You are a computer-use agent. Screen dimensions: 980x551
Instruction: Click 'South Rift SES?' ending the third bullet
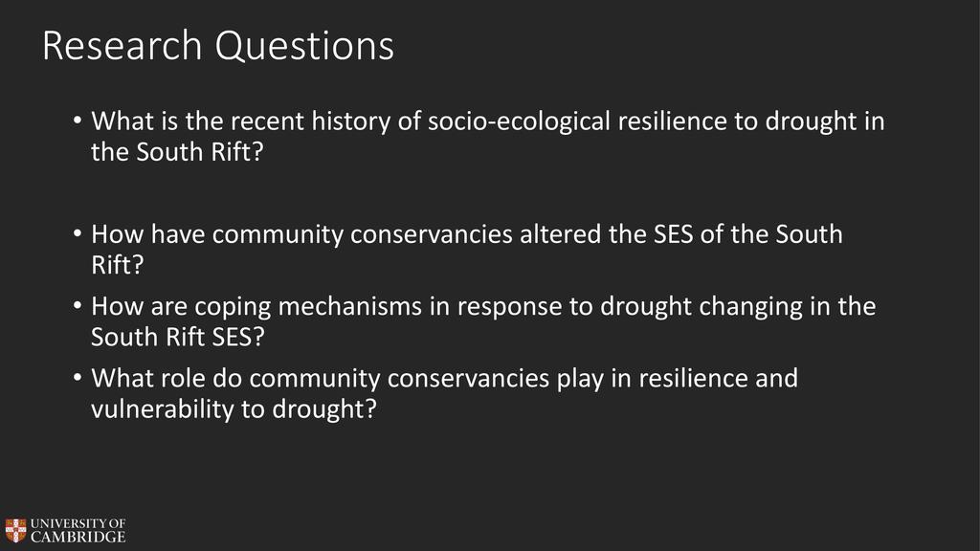tap(176, 337)
